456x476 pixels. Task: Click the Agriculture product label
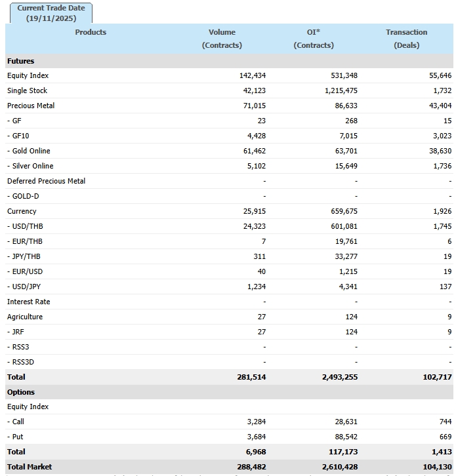coord(25,317)
